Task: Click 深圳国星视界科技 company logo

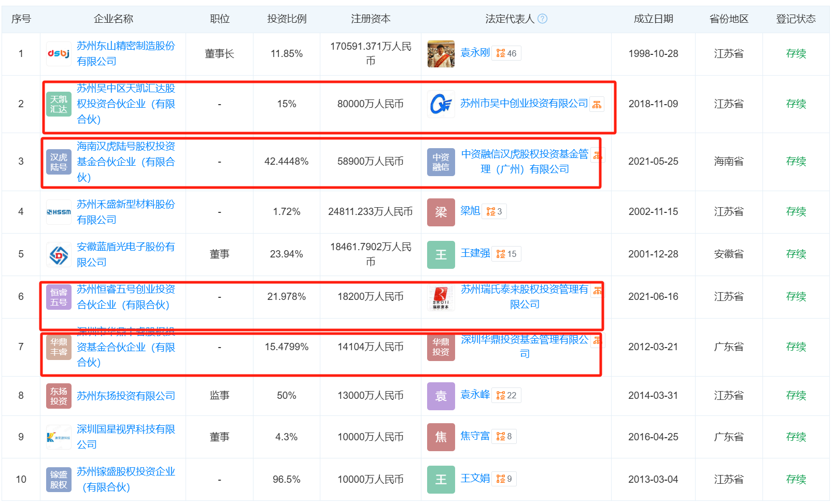Action: pyautogui.click(x=59, y=437)
